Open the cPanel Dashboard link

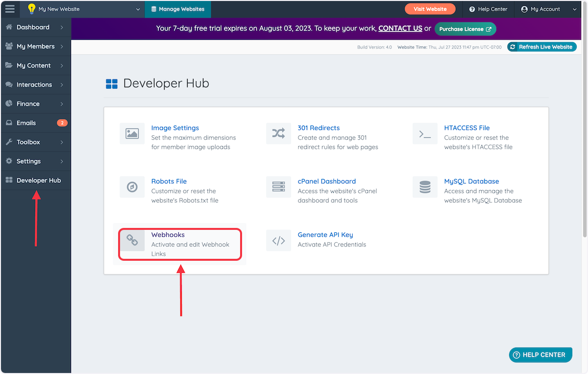click(x=327, y=181)
